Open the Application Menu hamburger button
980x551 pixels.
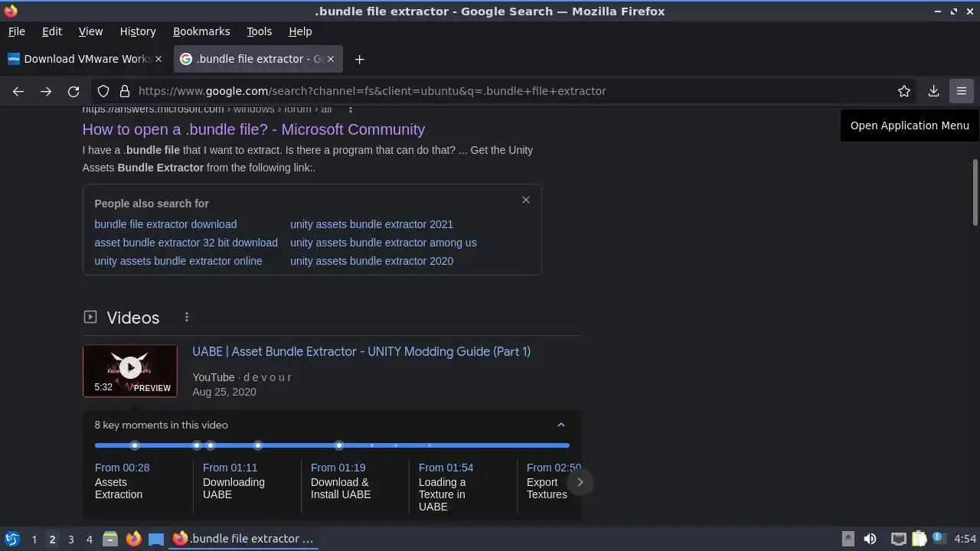[962, 91]
